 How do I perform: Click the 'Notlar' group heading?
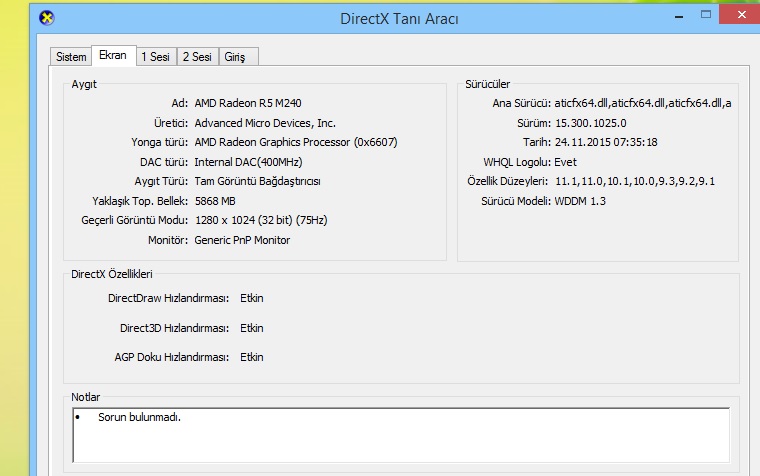click(85, 397)
